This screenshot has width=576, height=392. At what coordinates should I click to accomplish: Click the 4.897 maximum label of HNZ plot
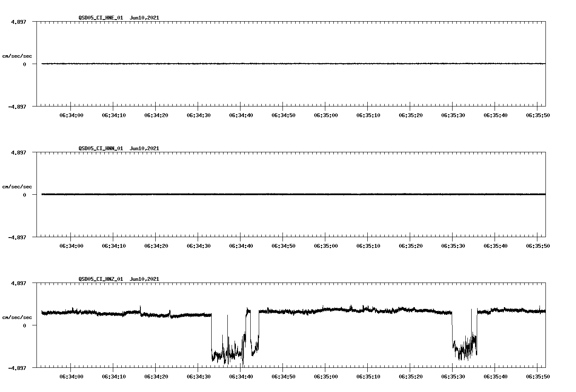pos(18,283)
